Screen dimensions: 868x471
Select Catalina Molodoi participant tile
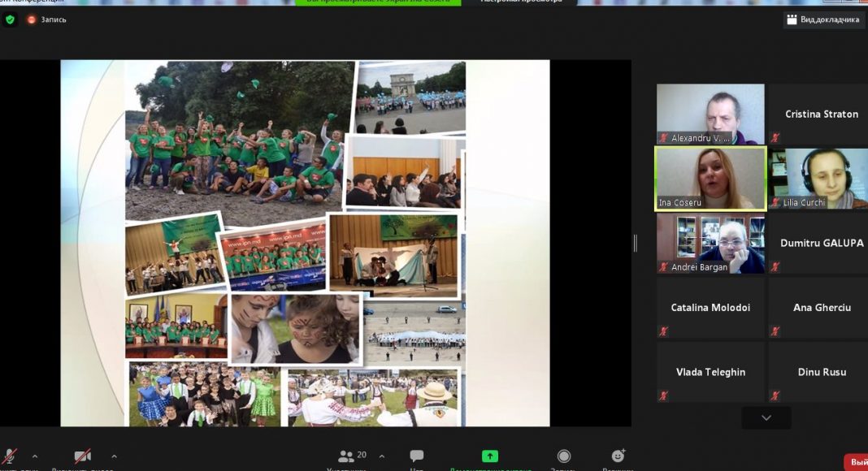click(710, 308)
